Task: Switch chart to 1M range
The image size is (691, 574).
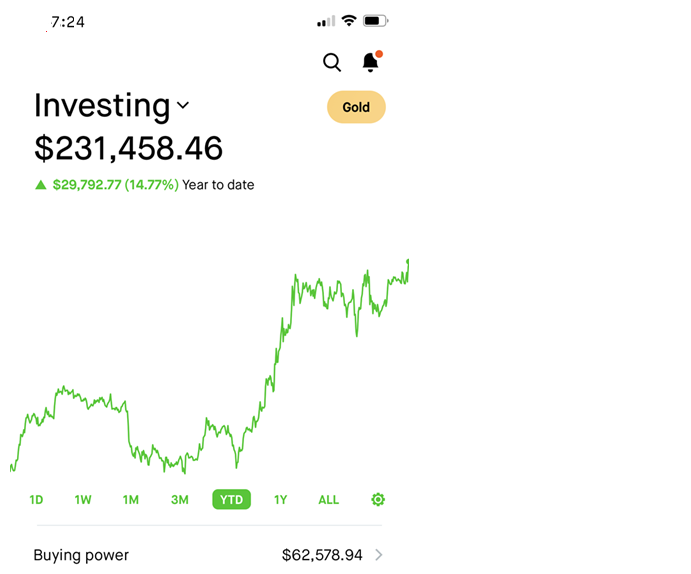Action: click(131, 500)
